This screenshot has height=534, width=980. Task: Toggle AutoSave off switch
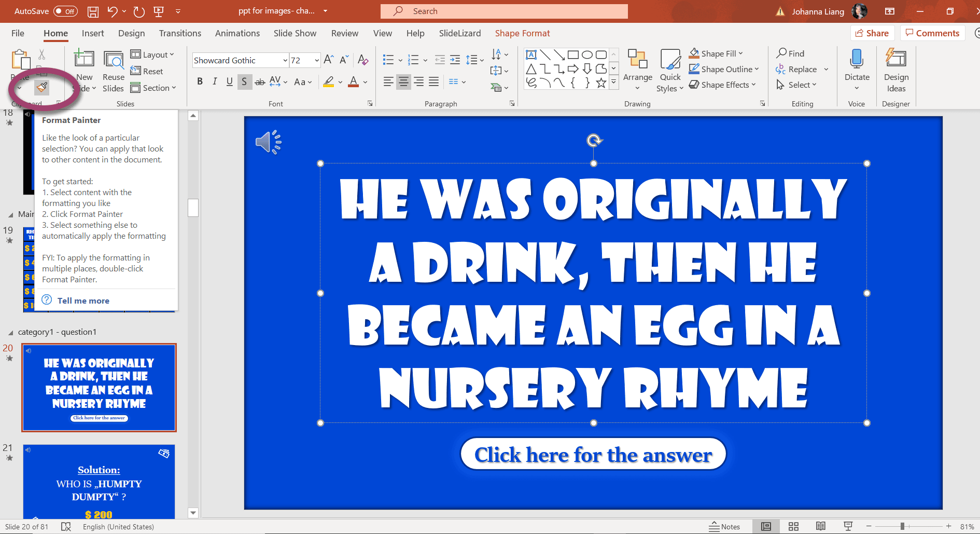tap(66, 11)
